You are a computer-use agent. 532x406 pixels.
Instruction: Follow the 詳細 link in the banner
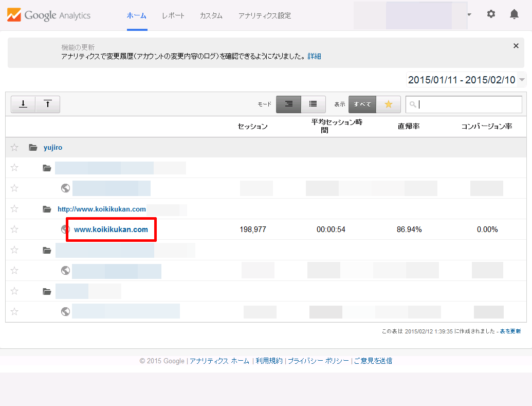314,57
